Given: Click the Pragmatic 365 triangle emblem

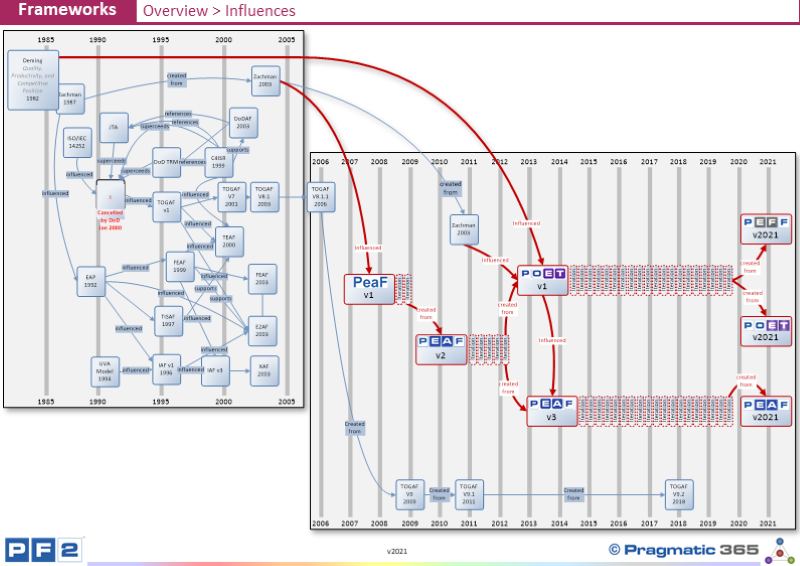Looking at the screenshot, I should pyautogui.click(x=780, y=551).
